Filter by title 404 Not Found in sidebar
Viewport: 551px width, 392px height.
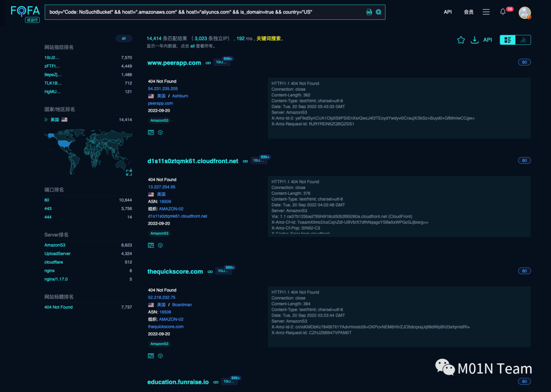point(58,307)
